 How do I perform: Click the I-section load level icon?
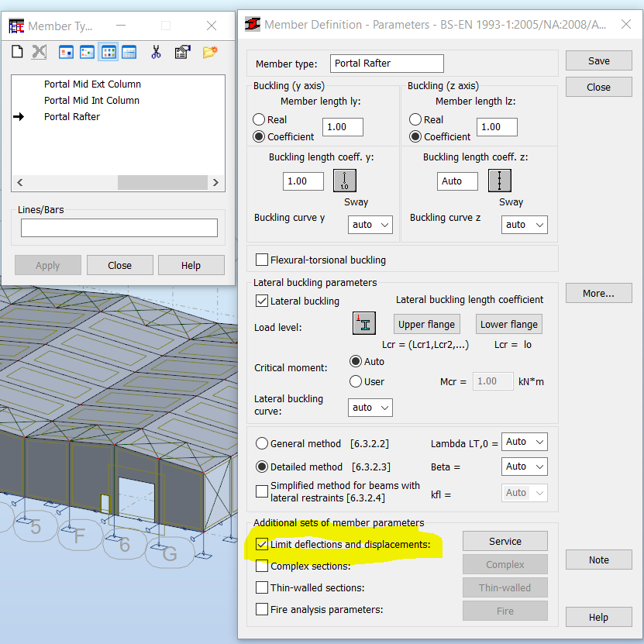pyautogui.click(x=363, y=323)
